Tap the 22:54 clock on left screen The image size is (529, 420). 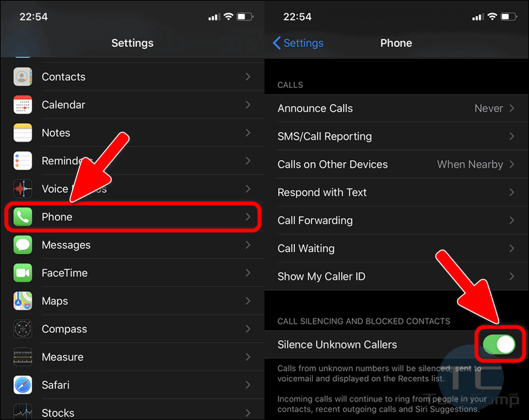(x=34, y=17)
